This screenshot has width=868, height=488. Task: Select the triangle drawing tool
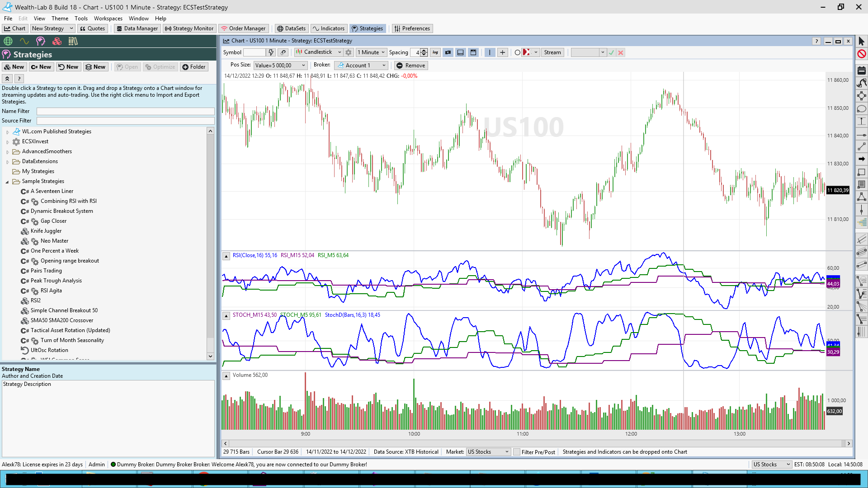click(862, 197)
